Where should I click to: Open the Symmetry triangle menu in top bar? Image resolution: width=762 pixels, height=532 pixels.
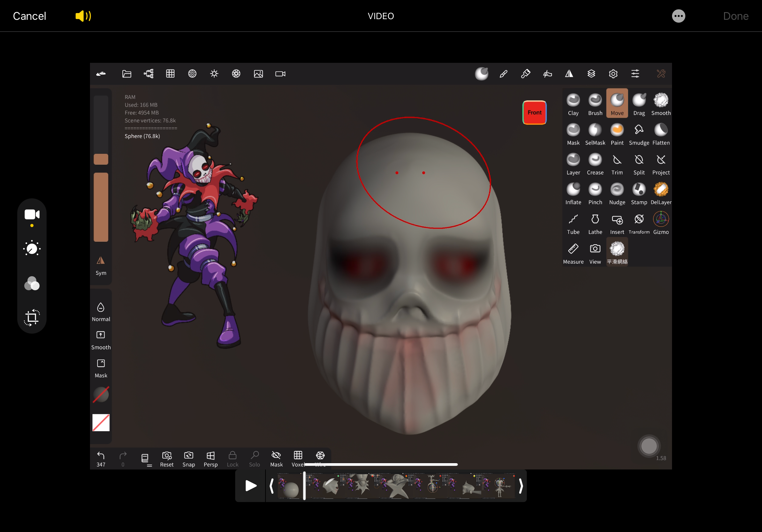click(x=569, y=74)
